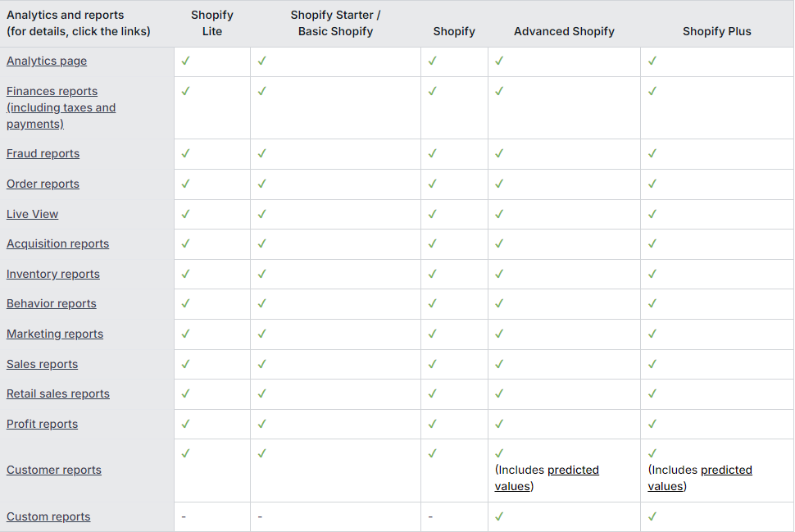The width and height of the screenshot is (795, 532).
Task: Click Finances reports checkmark under Basic Shopify
Action: click(261, 91)
